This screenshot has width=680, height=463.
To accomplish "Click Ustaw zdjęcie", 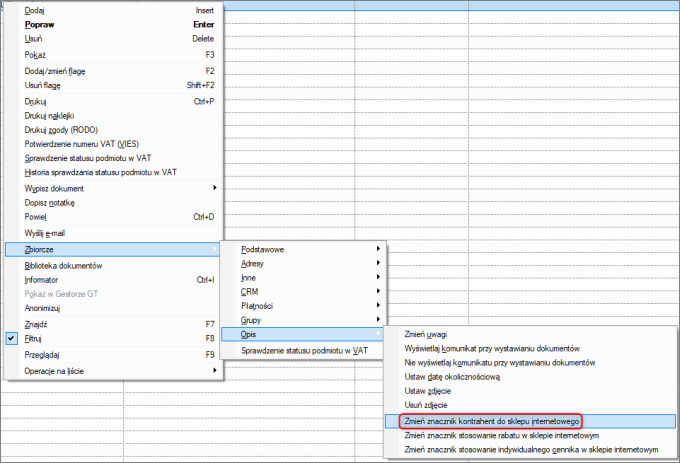I will point(530,391).
